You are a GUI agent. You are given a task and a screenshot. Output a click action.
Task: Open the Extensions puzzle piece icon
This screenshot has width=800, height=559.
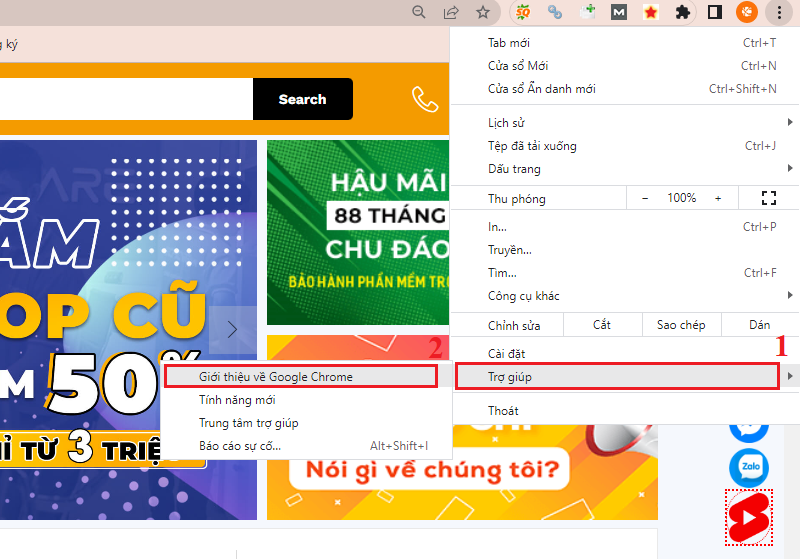[683, 12]
